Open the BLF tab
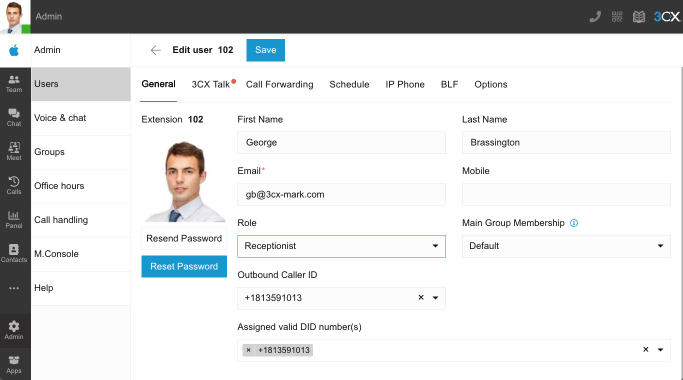Screen dimensions: 683x380 (450, 85)
